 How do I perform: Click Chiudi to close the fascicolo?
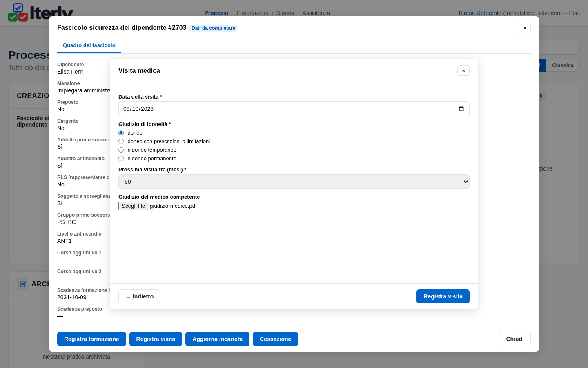(x=515, y=339)
